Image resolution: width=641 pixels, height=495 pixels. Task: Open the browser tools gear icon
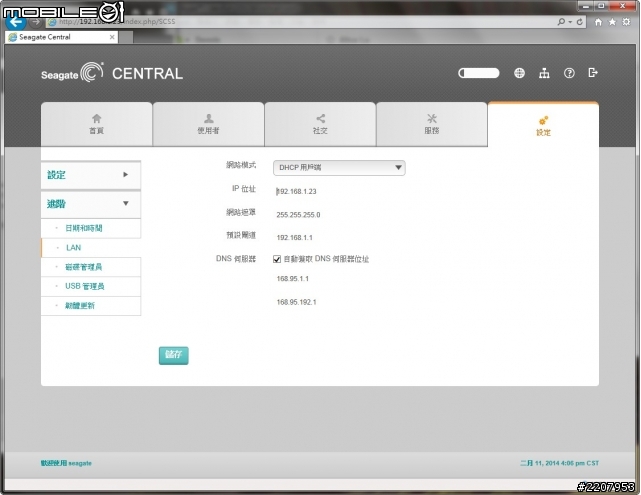[626, 22]
